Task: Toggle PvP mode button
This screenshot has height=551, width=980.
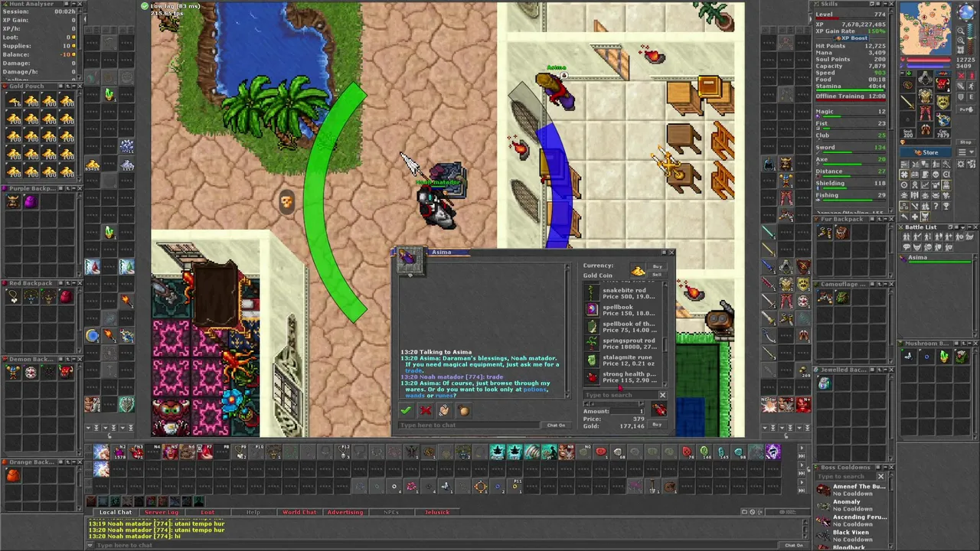Action: click(x=966, y=109)
